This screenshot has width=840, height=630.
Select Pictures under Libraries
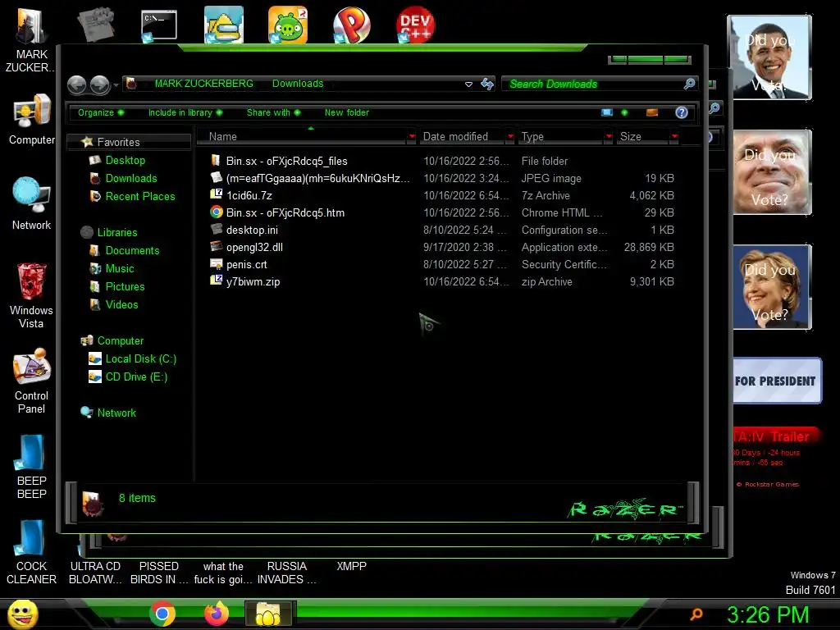[x=125, y=286]
